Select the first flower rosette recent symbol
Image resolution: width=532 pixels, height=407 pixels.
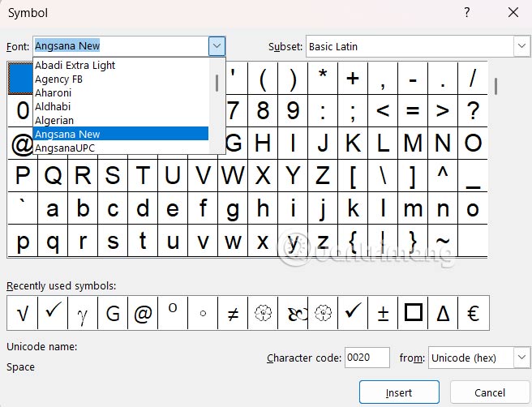(x=263, y=313)
